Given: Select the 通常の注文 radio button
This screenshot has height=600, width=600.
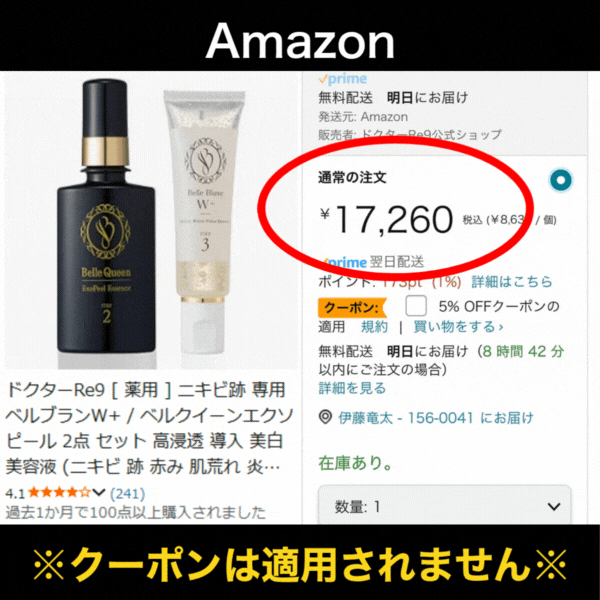Looking at the screenshot, I should 561,180.
